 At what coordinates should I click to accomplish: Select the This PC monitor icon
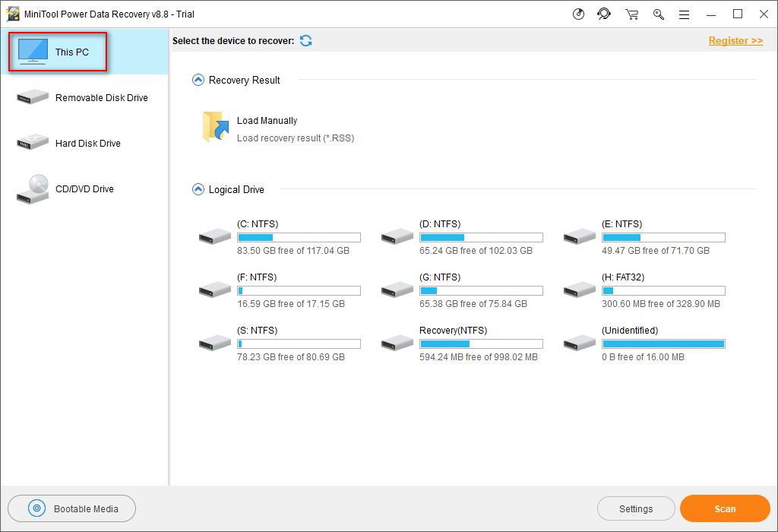coord(33,52)
